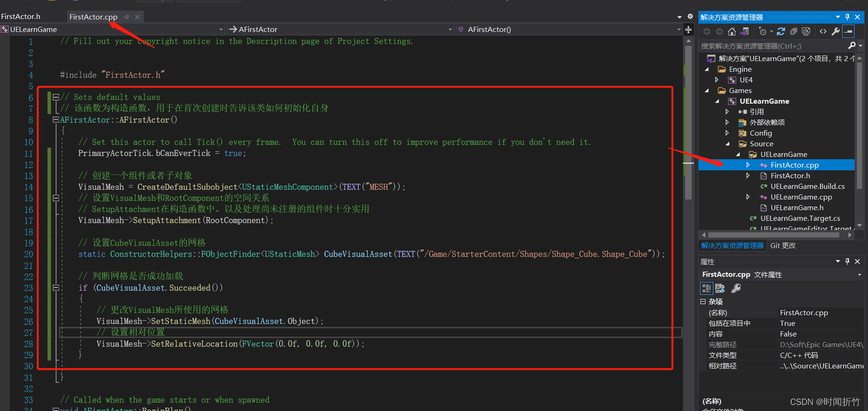Image resolution: width=868 pixels, height=411 pixels.
Task: Collapse the 杂项 category in Properties
Action: [703, 301]
